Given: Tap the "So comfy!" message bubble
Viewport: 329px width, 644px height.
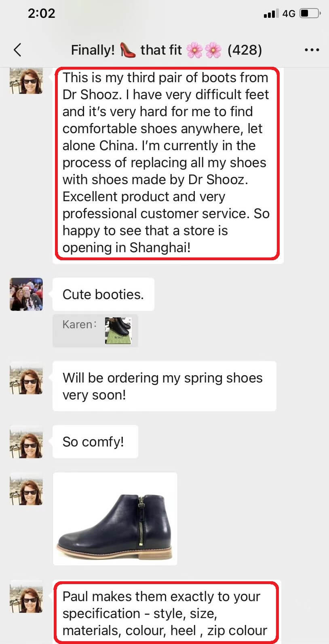Looking at the screenshot, I should [95, 442].
